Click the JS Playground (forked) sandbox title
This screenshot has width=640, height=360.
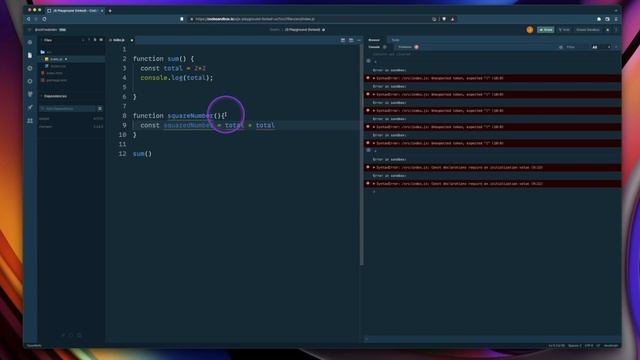tap(302, 30)
